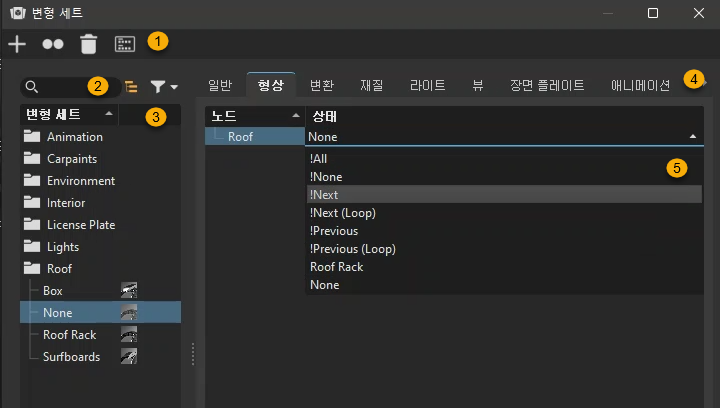Select the Roof Rack variant set

pos(70,335)
